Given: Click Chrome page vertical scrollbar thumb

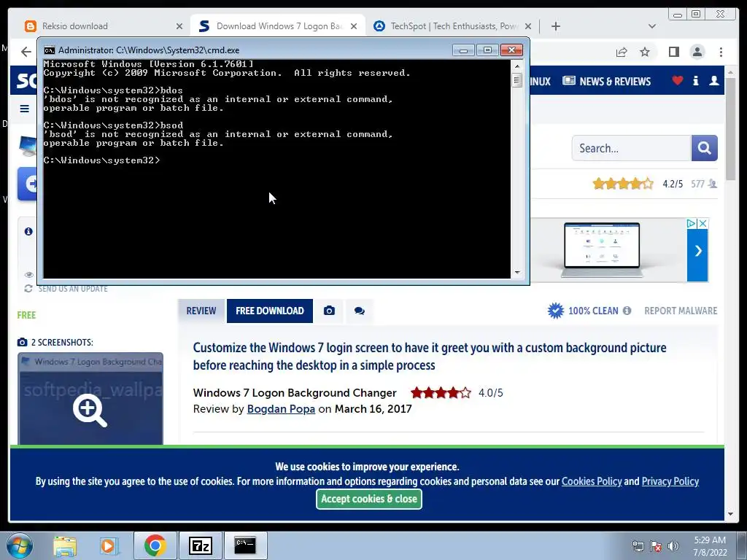Looking at the screenshot, I should click(x=730, y=128).
